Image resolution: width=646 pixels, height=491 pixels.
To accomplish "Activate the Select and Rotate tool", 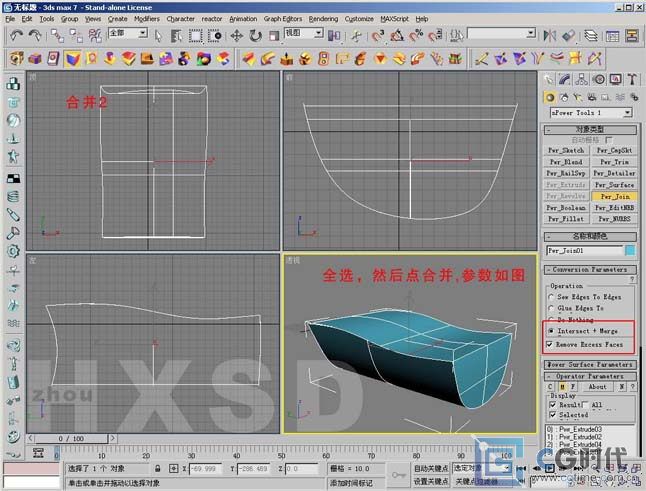I will (255, 36).
